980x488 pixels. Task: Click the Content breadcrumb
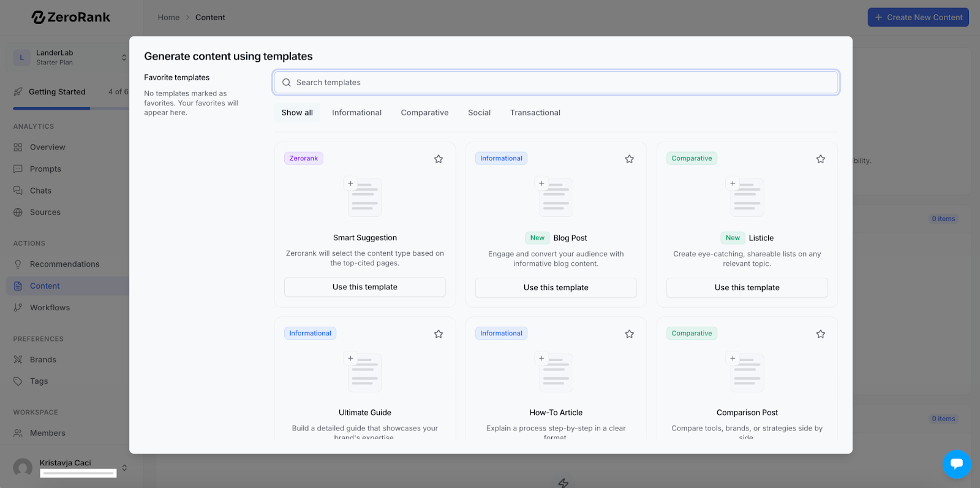point(210,17)
